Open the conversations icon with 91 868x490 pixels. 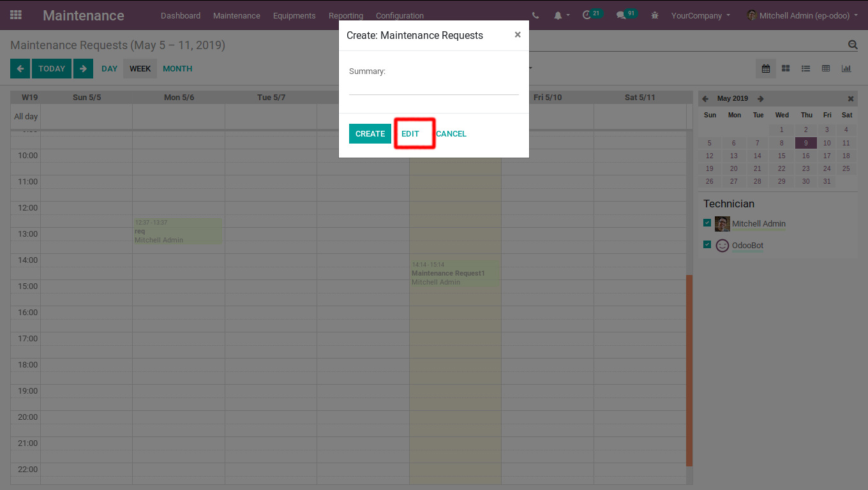(x=626, y=15)
